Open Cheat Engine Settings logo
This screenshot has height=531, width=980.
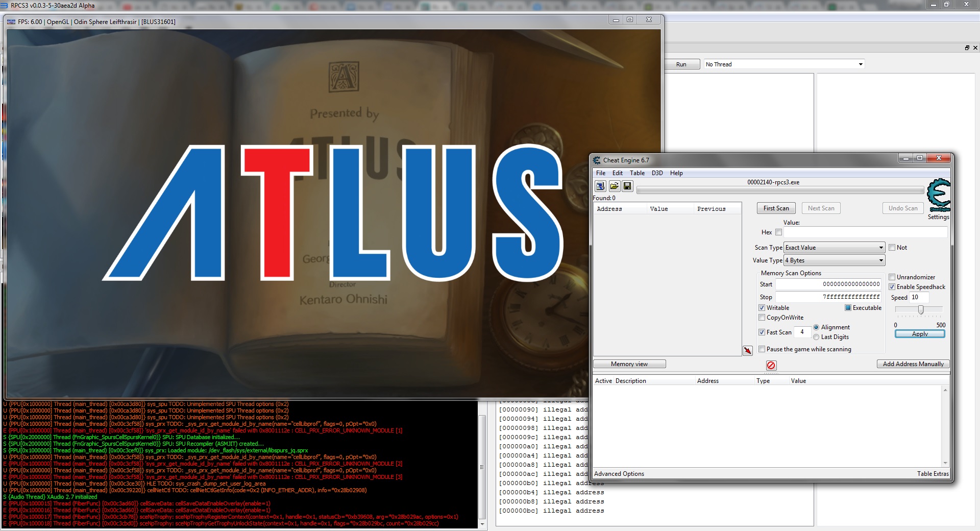pos(939,196)
